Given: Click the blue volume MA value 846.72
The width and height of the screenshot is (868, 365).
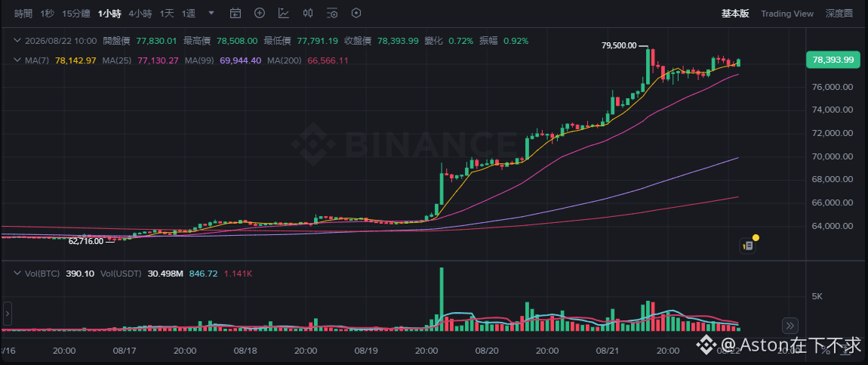Looking at the screenshot, I should click(x=203, y=273).
